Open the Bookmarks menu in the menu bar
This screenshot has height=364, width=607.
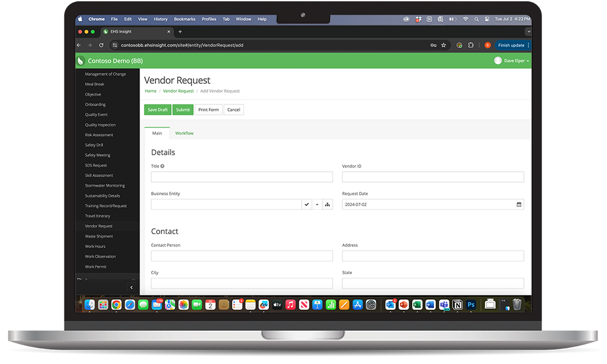pyautogui.click(x=185, y=19)
